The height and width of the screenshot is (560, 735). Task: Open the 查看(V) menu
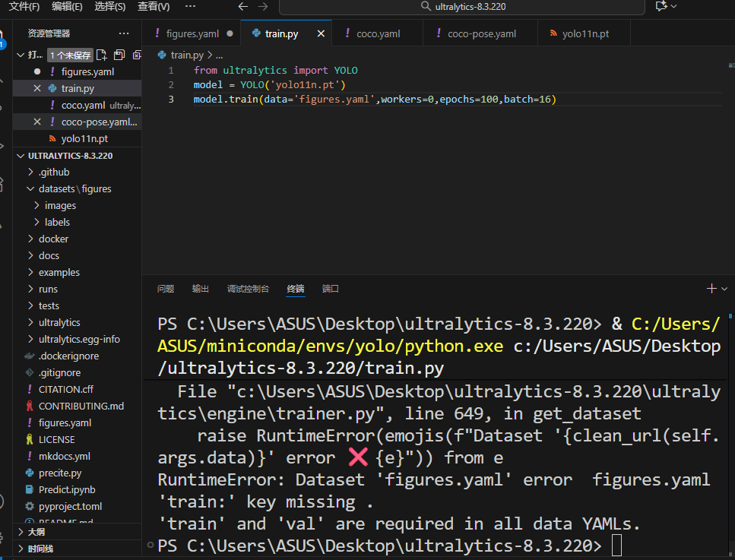[x=154, y=7]
